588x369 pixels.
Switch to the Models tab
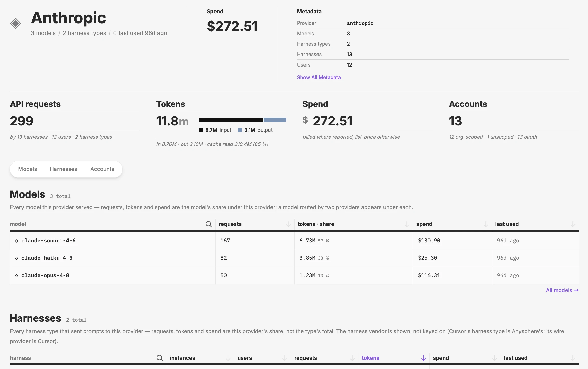[x=28, y=169]
